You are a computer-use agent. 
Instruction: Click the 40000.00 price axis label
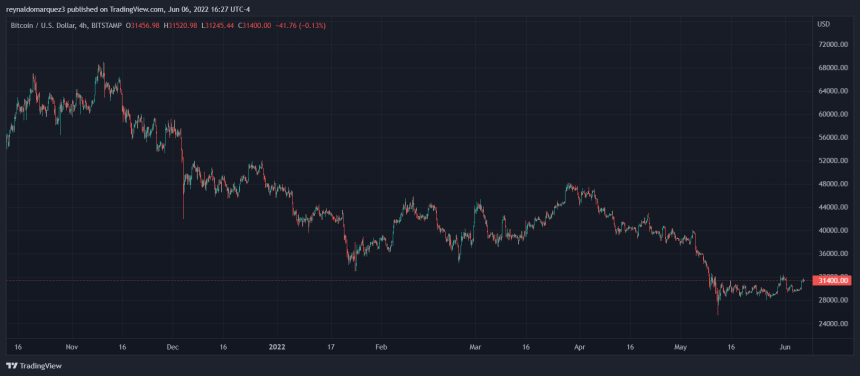click(x=834, y=231)
